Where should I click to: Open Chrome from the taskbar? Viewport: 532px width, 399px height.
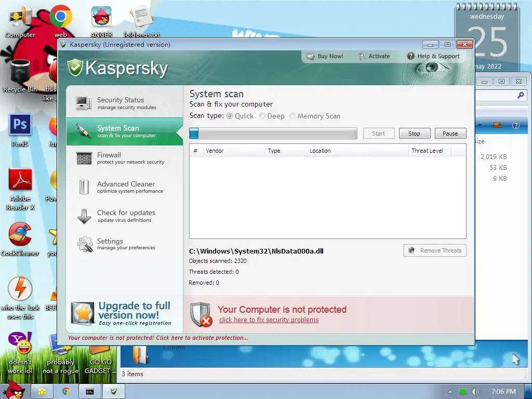pos(66,392)
